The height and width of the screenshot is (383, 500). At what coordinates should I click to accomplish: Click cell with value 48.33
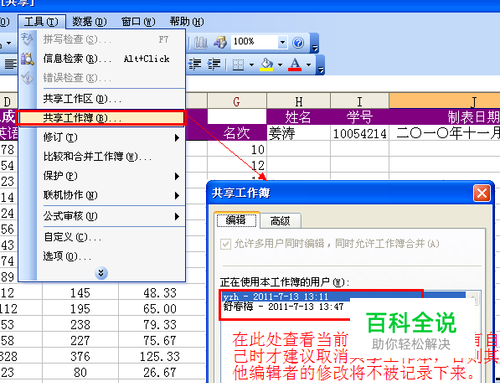pyautogui.click(x=162, y=293)
